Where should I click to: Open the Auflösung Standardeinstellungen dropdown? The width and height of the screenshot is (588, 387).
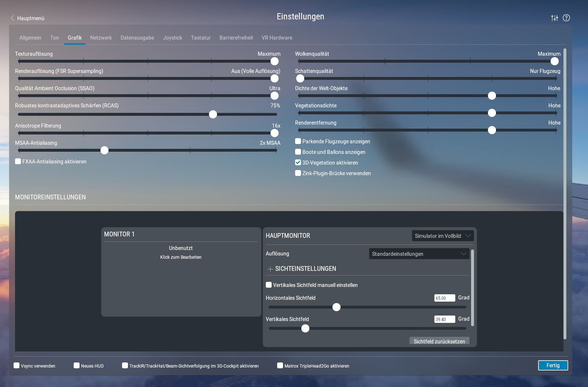419,254
